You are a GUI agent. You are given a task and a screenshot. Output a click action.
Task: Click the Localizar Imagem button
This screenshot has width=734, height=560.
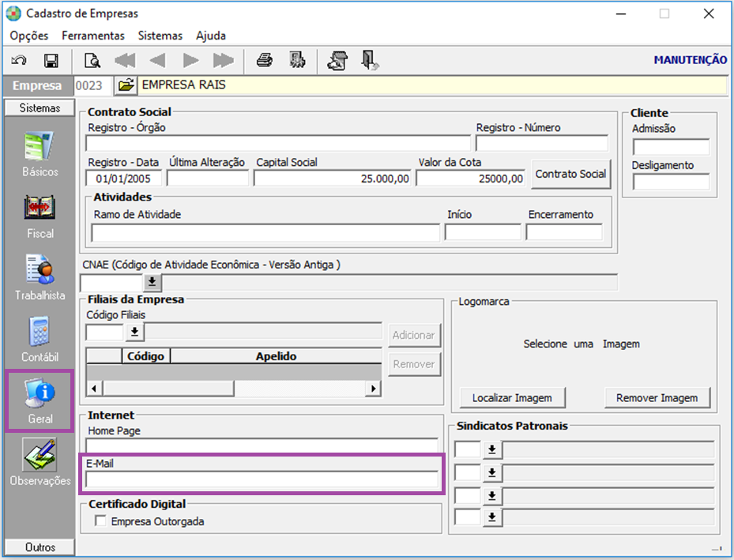click(x=512, y=397)
